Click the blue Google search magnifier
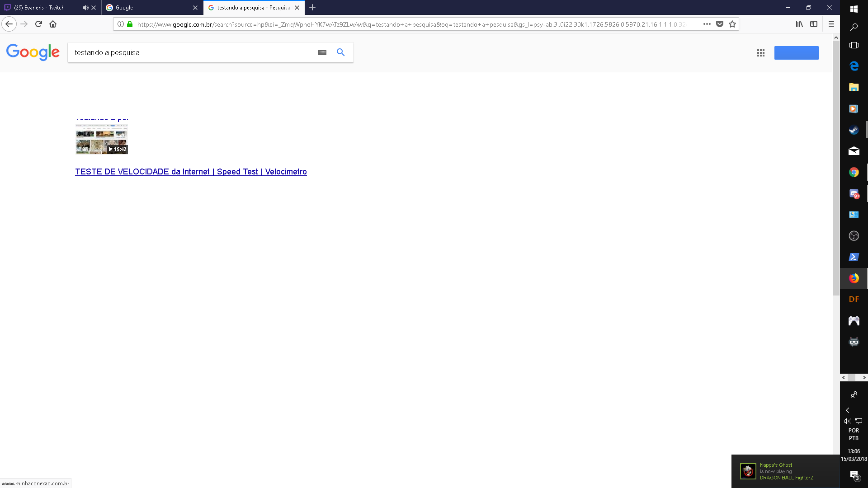Viewport: 868px width, 488px height. [x=340, y=52]
